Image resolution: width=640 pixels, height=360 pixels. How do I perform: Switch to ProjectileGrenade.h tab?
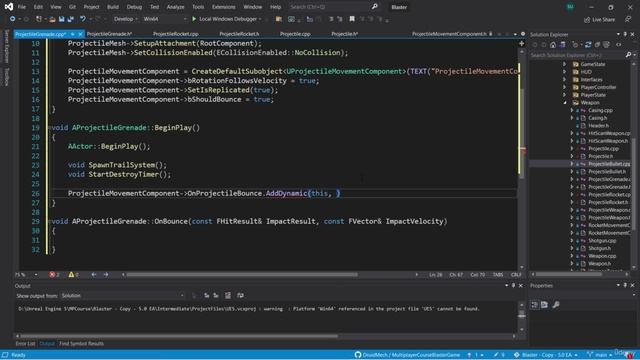(109, 34)
